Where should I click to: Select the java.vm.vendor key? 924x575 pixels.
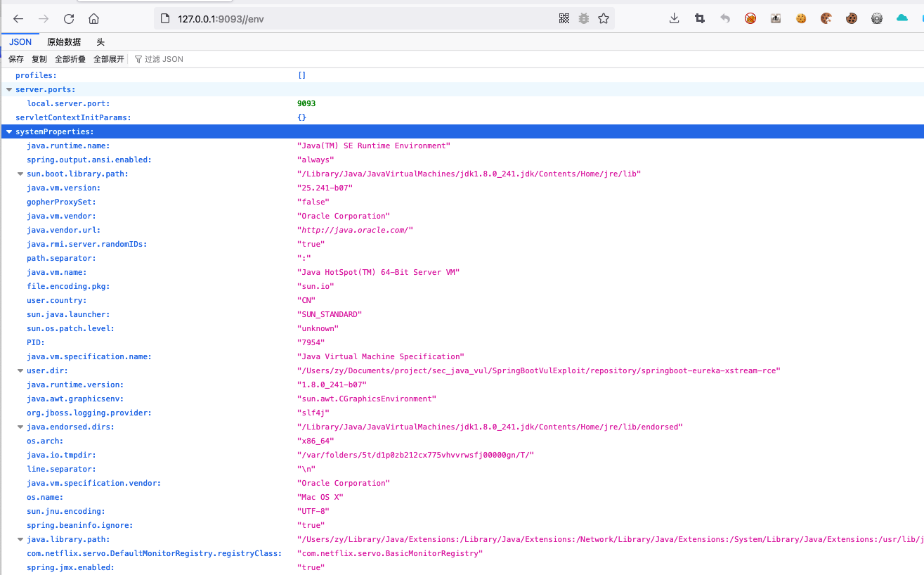point(61,216)
